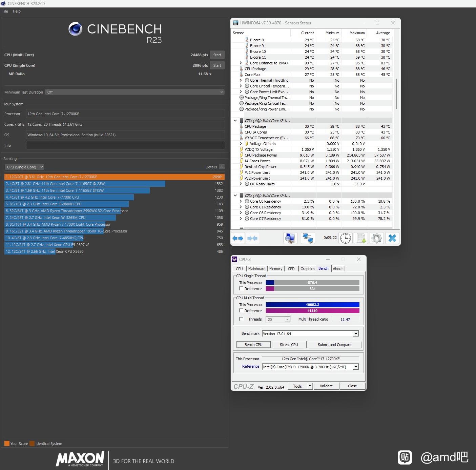Open the Threads count dropdown in CPU-Z
Screen dimensions: 476x470
(287, 320)
